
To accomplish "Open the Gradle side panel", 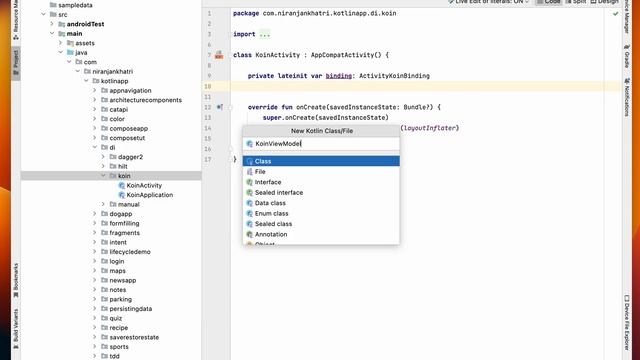I will tap(627, 57).
